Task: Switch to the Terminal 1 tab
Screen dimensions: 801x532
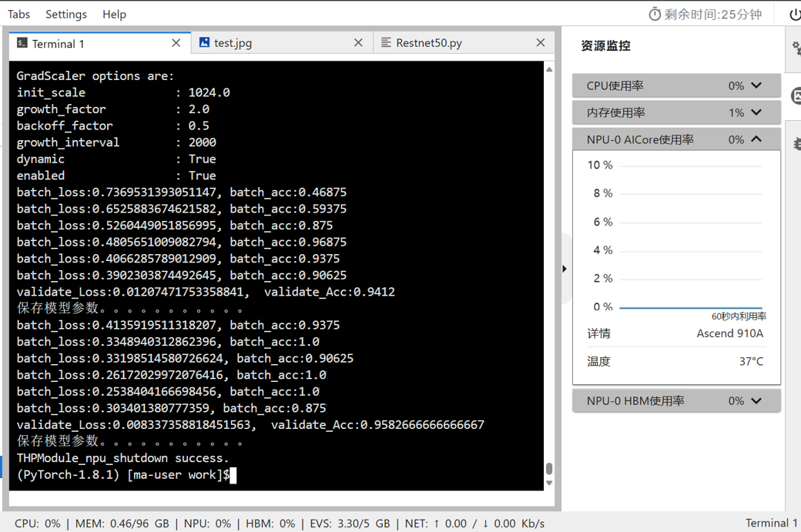Action: coord(100,43)
